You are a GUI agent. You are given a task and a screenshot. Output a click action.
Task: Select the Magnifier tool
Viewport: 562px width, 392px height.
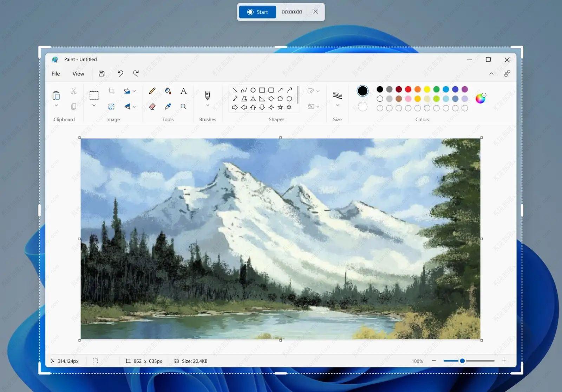tap(184, 107)
